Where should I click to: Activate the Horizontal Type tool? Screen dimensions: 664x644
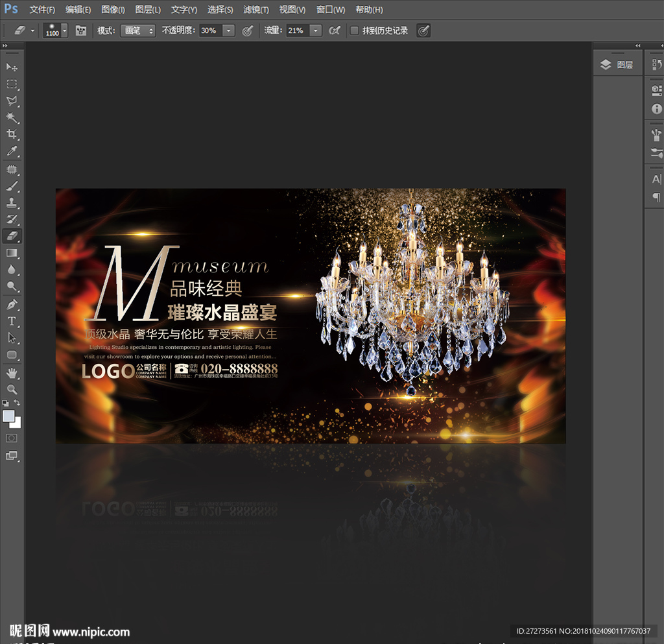12,321
